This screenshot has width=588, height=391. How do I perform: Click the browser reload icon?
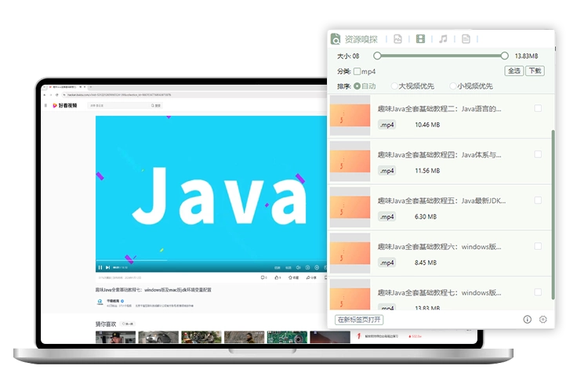pyautogui.click(x=57, y=95)
